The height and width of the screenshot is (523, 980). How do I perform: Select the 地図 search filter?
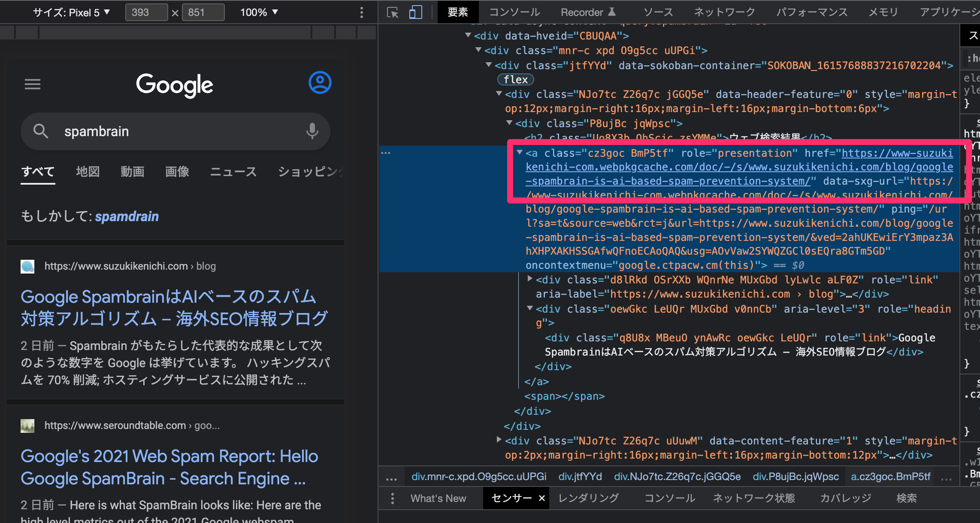click(88, 172)
